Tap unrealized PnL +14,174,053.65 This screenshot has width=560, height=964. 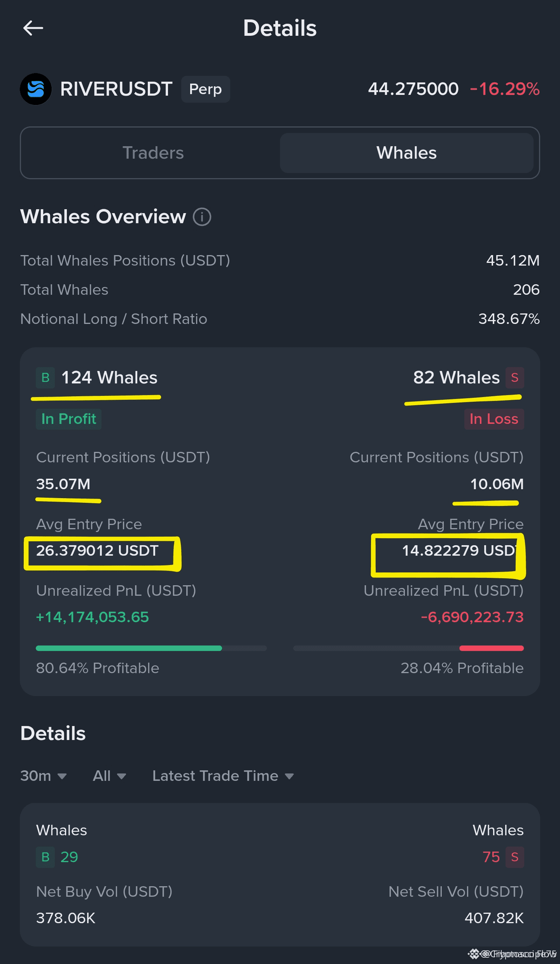coord(92,617)
